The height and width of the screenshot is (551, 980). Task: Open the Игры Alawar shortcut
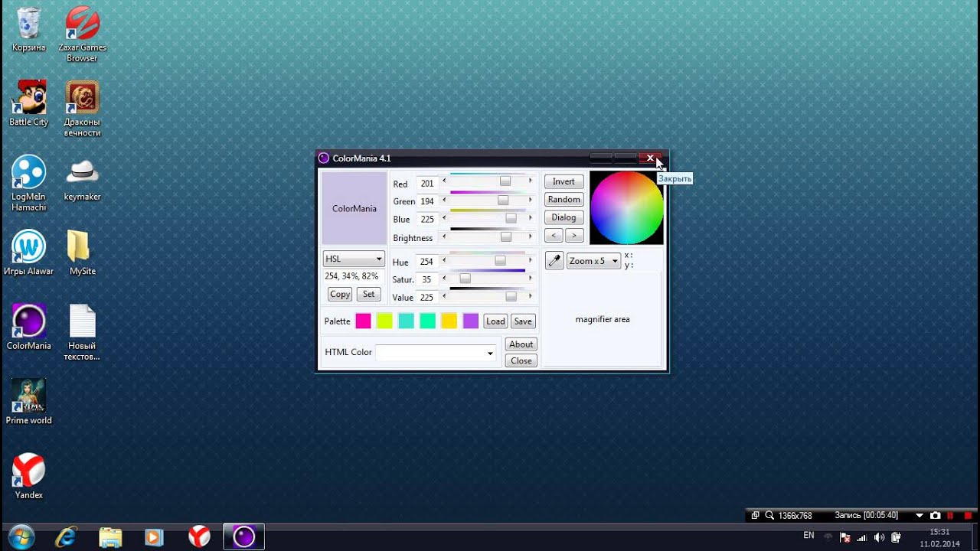pyautogui.click(x=29, y=253)
